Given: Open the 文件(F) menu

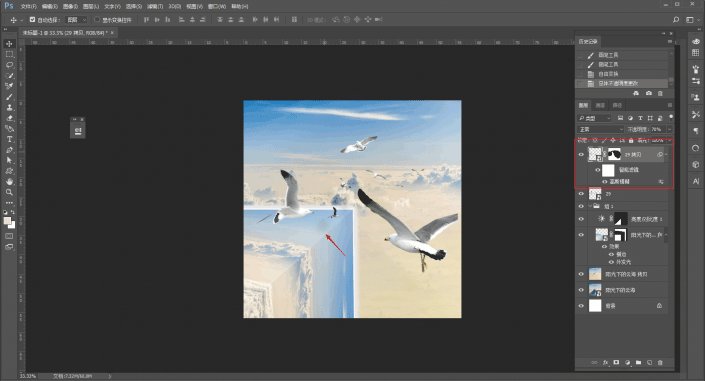Looking at the screenshot, I should coord(28,6).
